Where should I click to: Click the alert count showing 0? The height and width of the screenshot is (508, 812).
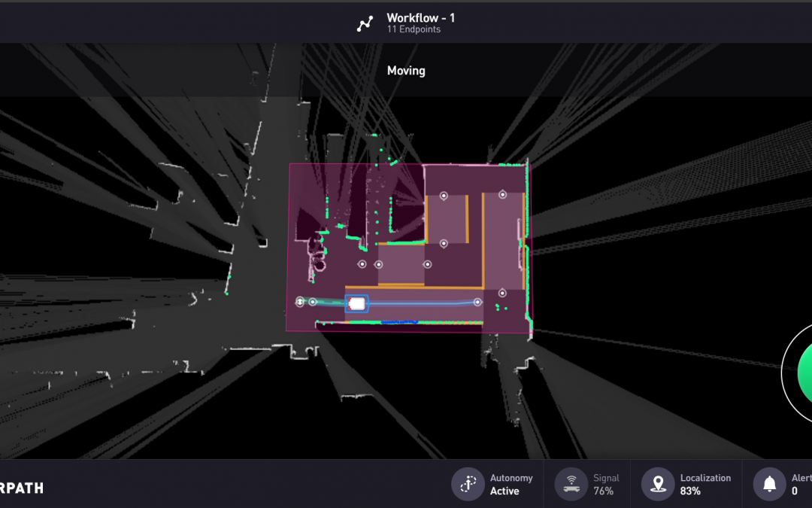795,491
